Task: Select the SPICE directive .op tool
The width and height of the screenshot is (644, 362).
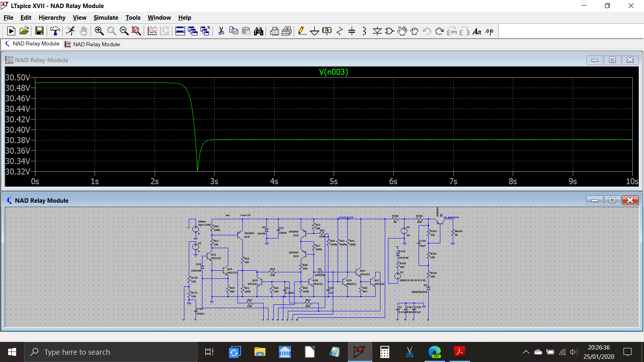Action: click(x=489, y=31)
